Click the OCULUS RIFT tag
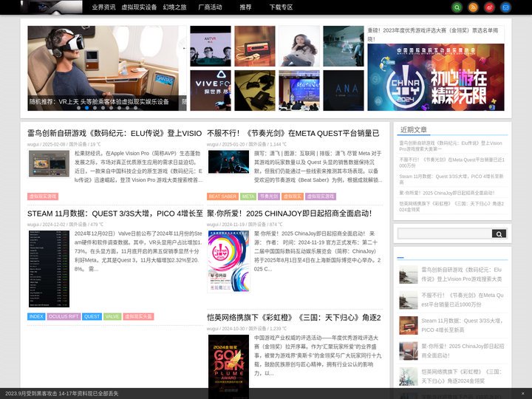This screenshot has width=532, height=399. [x=64, y=316]
